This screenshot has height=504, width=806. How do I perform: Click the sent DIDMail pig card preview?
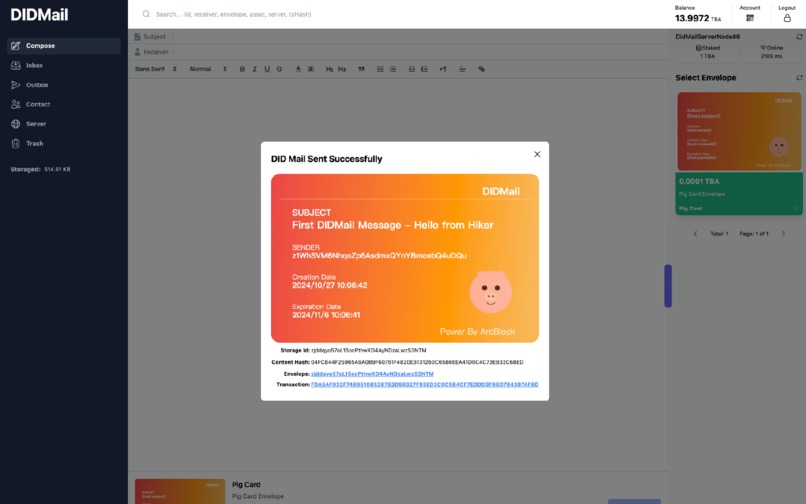pos(405,258)
